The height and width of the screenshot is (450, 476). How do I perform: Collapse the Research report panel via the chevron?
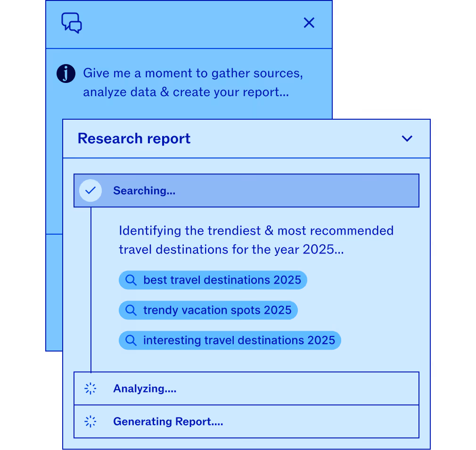pyautogui.click(x=407, y=139)
